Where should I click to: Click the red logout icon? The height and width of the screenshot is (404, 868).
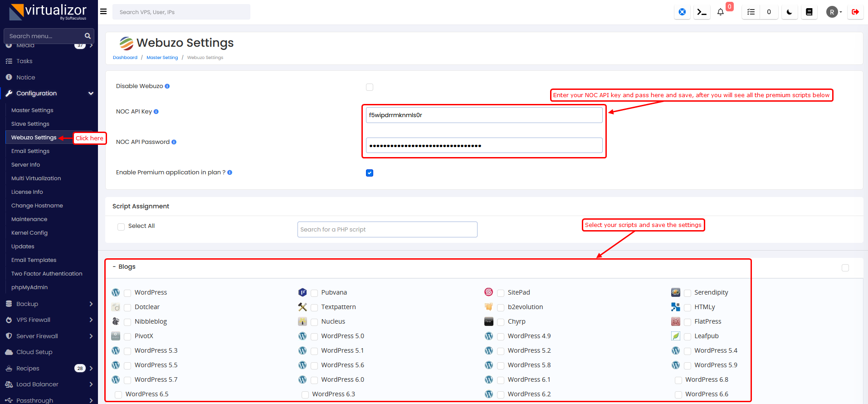pos(855,12)
